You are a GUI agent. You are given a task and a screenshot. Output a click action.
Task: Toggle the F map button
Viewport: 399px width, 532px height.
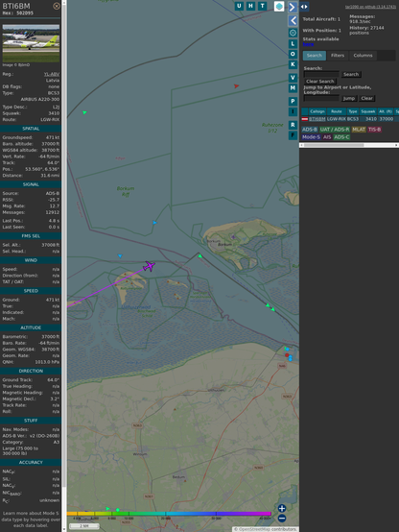[293, 135]
